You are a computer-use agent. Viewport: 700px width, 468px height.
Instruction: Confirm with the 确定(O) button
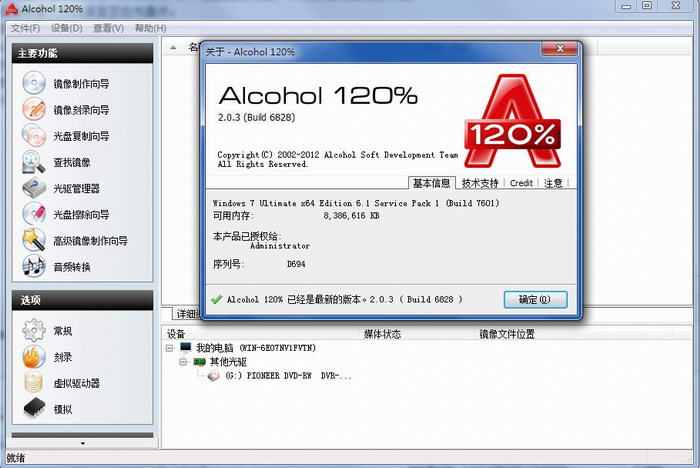tap(535, 299)
